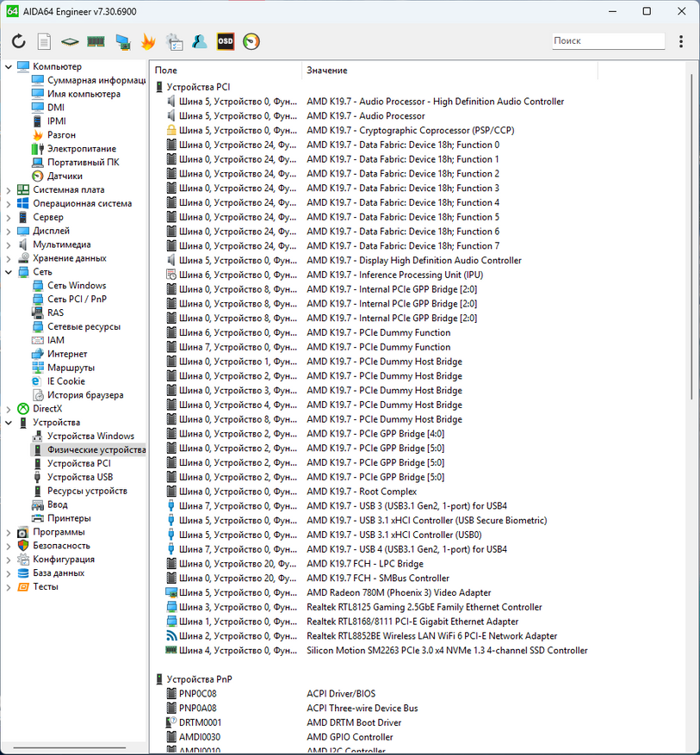Launch the flame stability test icon
This screenshot has height=755, width=700.
coord(148,41)
